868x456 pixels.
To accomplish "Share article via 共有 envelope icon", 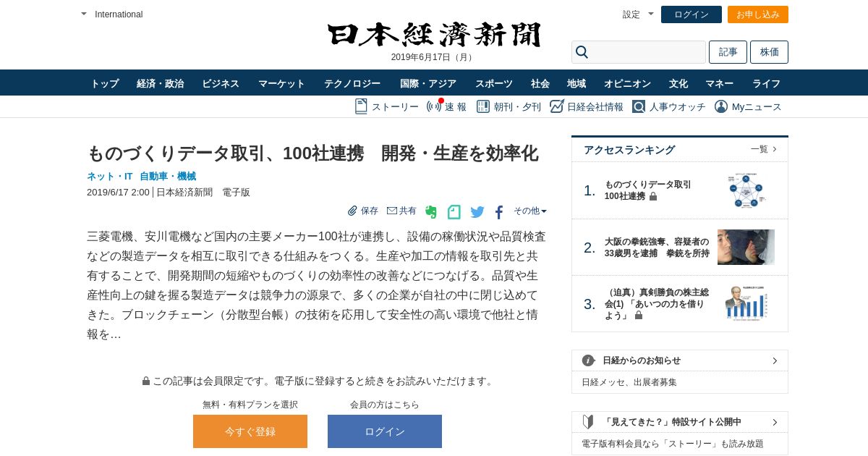I will (392, 211).
